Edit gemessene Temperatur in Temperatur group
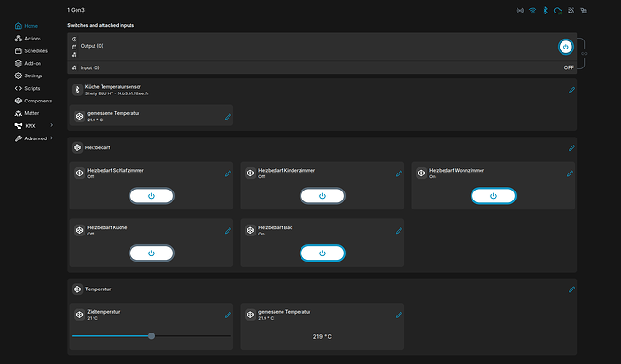The image size is (621, 364). click(x=399, y=315)
